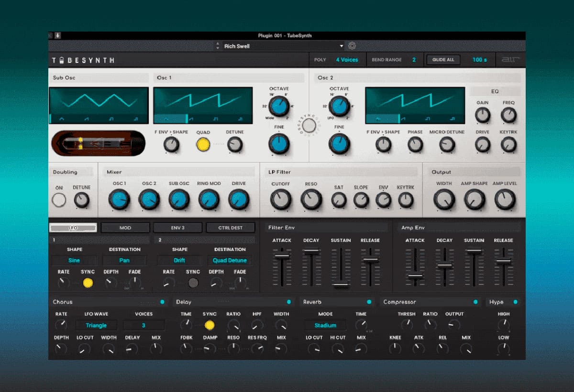Open the LFO 1 Shape selector showing Sine

point(74,261)
